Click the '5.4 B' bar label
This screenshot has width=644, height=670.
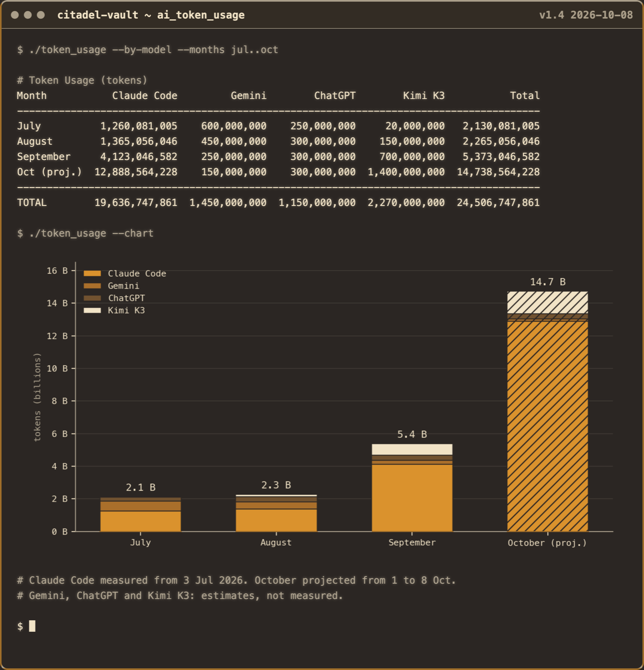[x=412, y=434]
